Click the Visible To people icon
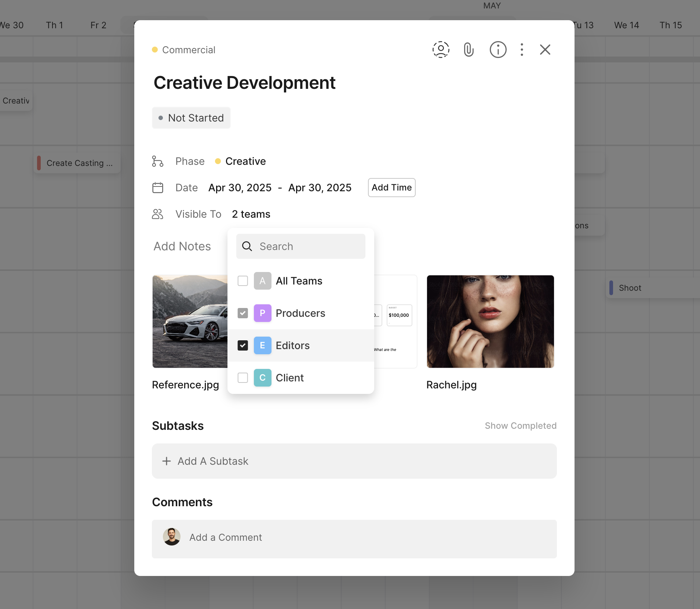Screen dimensions: 700x609 [x=158, y=214]
